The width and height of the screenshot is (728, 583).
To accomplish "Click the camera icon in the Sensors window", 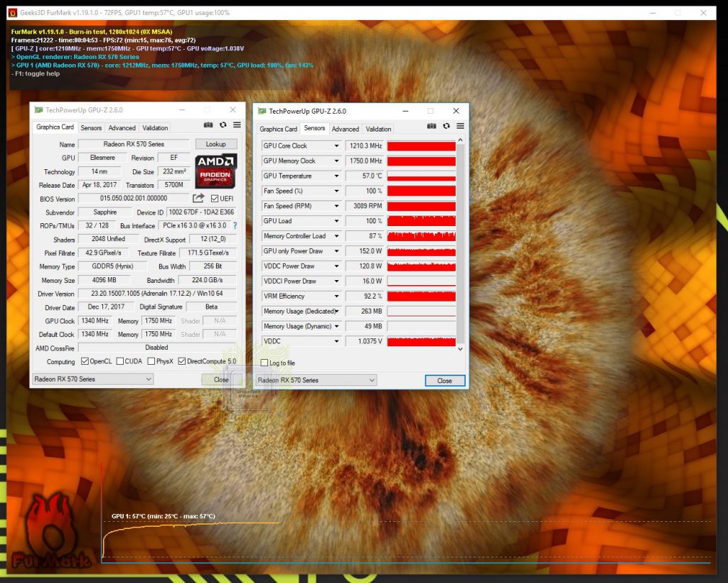I will click(x=432, y=126).
